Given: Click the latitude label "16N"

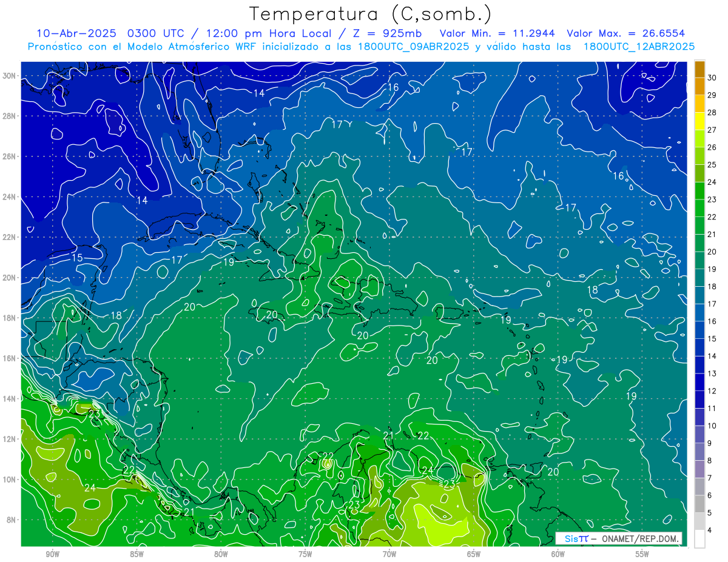Looking at the screenshot, I should click(x=10, y=358).
